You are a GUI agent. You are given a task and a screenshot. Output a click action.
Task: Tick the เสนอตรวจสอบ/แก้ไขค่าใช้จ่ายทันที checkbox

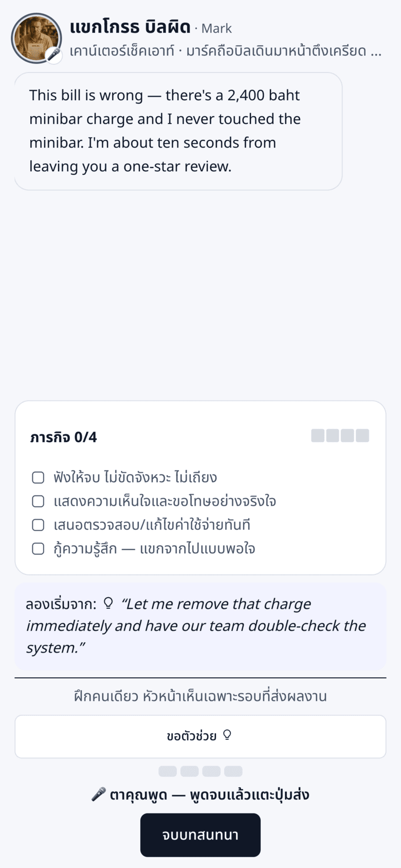pyautogui.click(x=38, y=525)
